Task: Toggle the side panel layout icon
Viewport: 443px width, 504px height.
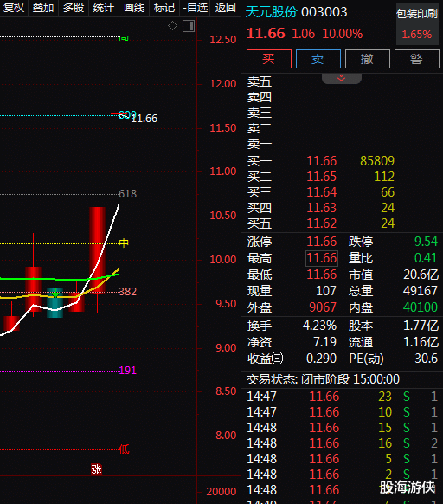Action: [x=189, y=26]
